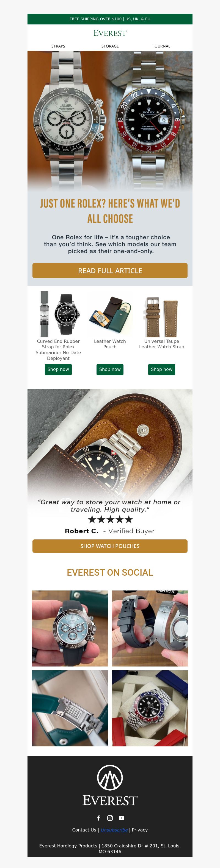
Task: Click the SHOP WATCH POUCHES button
Action: coord(110,546)
